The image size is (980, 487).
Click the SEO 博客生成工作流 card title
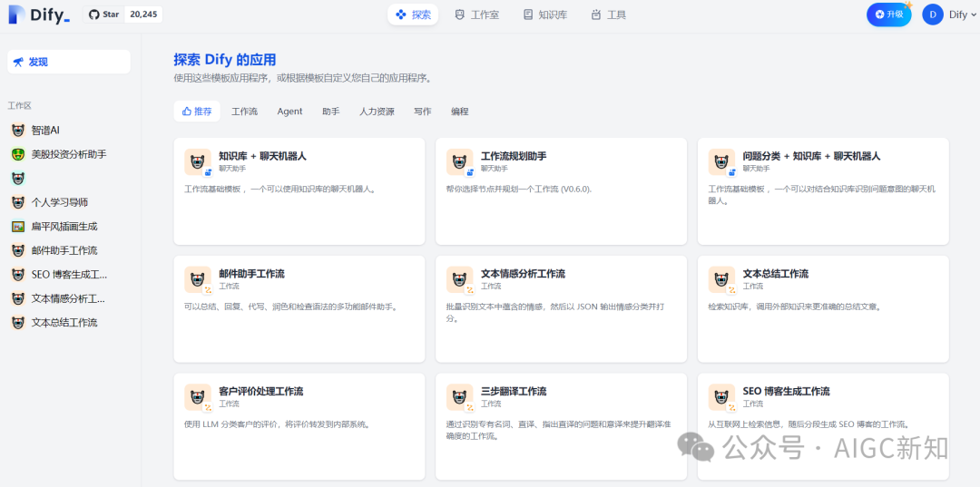786,392
